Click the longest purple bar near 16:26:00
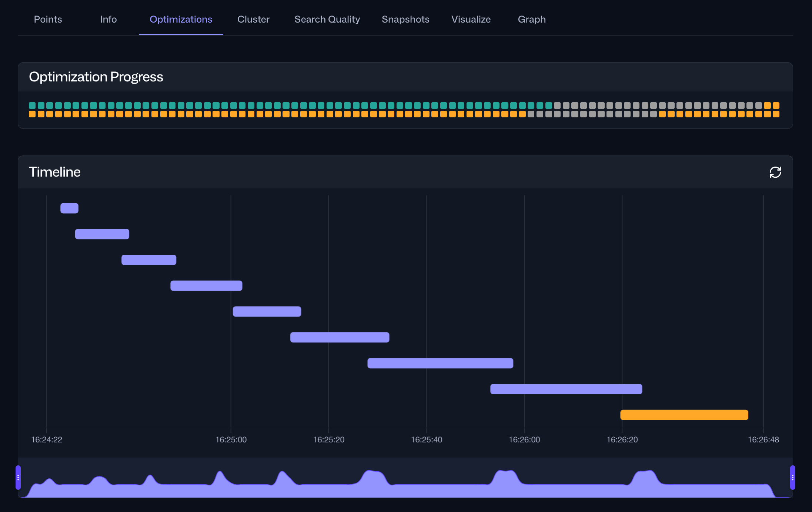Viewport: 812px width, 512px height. (x=566, y=389)
